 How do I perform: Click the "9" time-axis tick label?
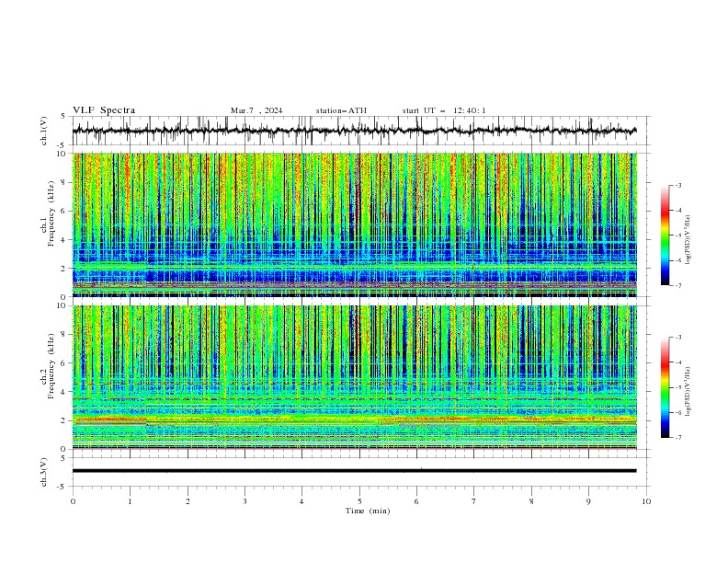click(x=588, y=501)
